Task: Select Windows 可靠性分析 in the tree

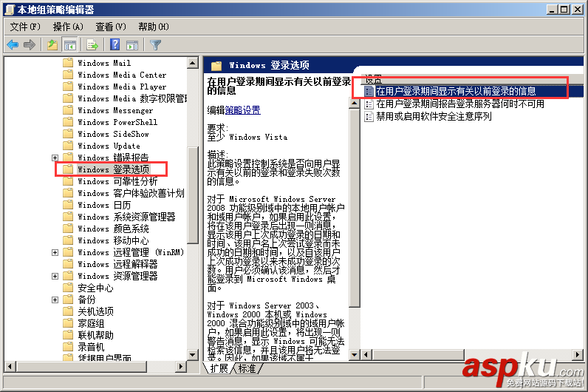Action: [x=117, y=181]
